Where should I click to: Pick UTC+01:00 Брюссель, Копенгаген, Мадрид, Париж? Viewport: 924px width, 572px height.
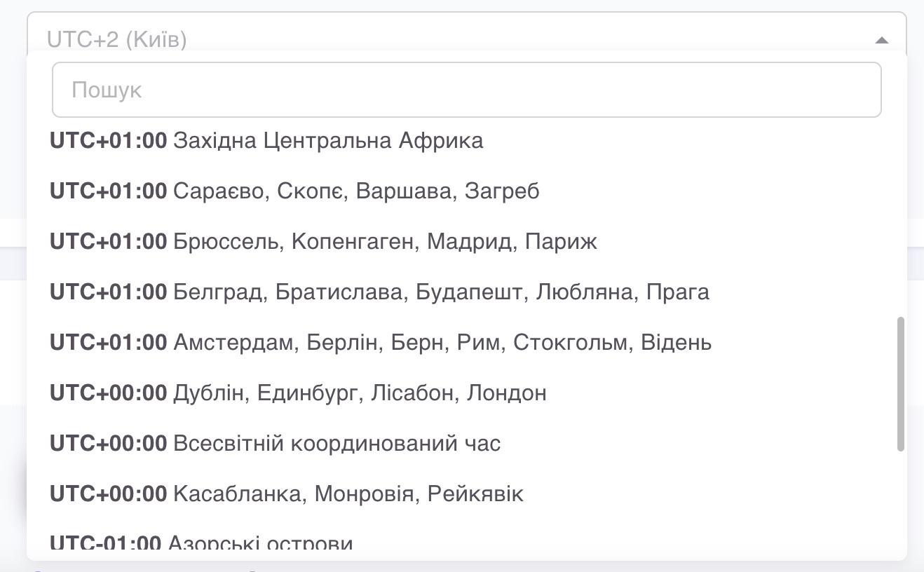tap(322, 241)
